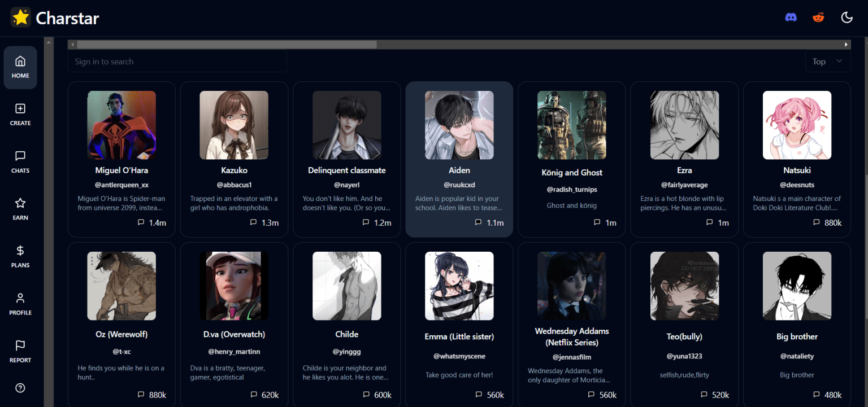Viewport: 868px width, 407px height.
Task: Open the help question mark icon
Action: point(20,388)
